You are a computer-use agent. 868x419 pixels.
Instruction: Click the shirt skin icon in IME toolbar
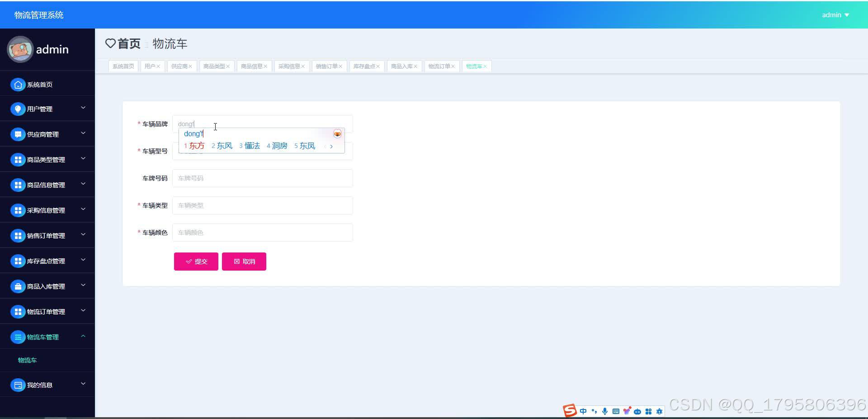pyautogui.click(x=627, y=411)
